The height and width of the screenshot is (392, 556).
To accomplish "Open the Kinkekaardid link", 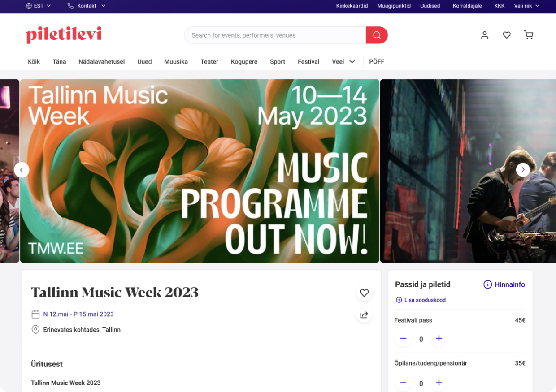I will point(352,6).
